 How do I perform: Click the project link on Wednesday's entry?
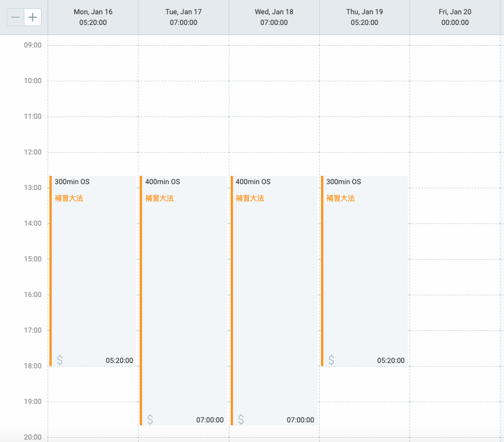[250, 198]
